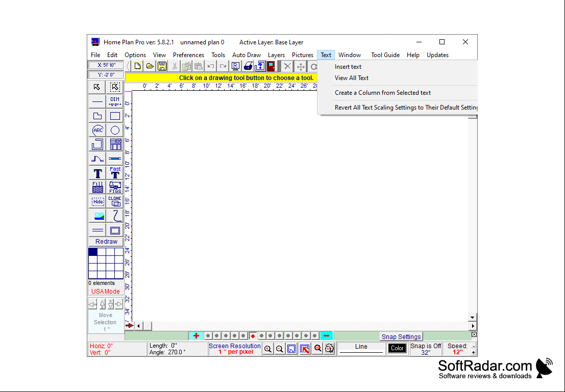The width and height of the screenshot is (565, 392).
Task: Undo the last action with the toolbar arrow
Action: [x=211, y=66]
